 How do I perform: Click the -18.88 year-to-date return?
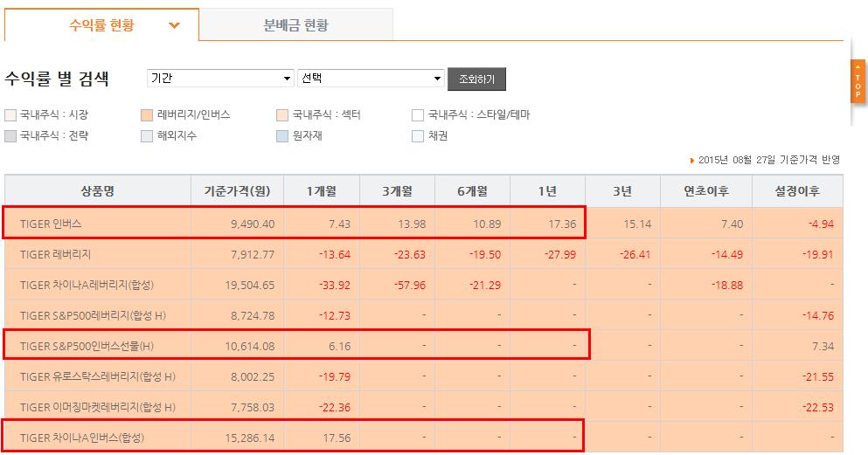727,286
